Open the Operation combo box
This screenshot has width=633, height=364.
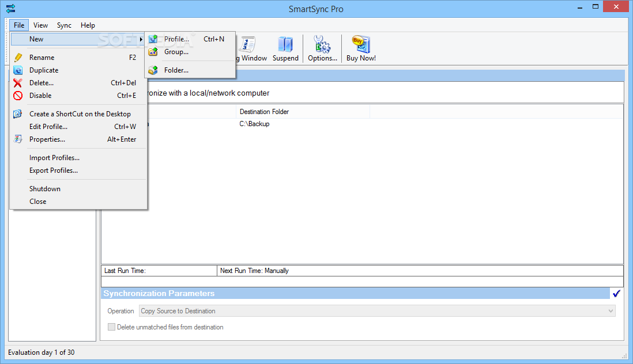(377, 311)
